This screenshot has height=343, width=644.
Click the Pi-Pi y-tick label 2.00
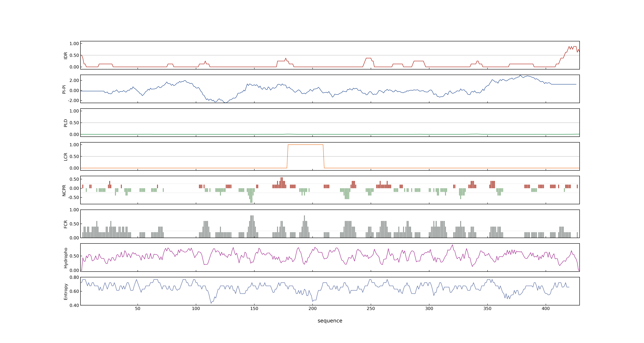click(x=74, y=80)
